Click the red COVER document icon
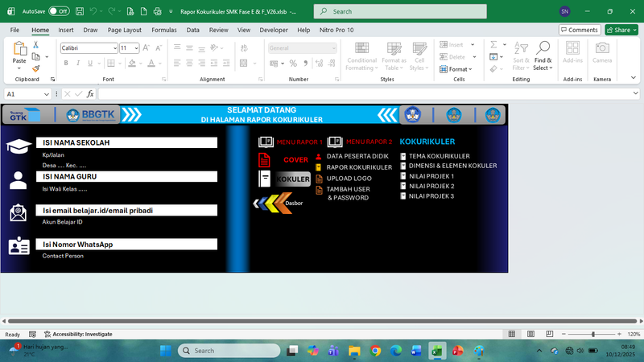644x362 pixels. (x=265, y=159)
